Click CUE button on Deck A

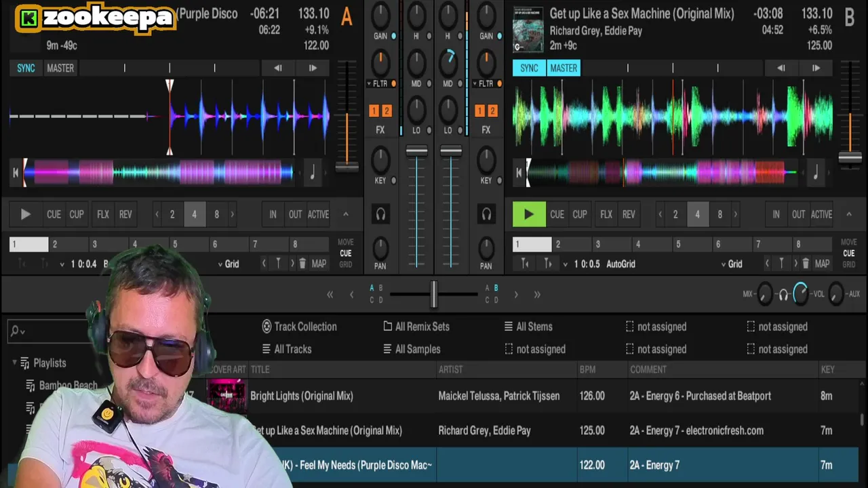(54, 214)
